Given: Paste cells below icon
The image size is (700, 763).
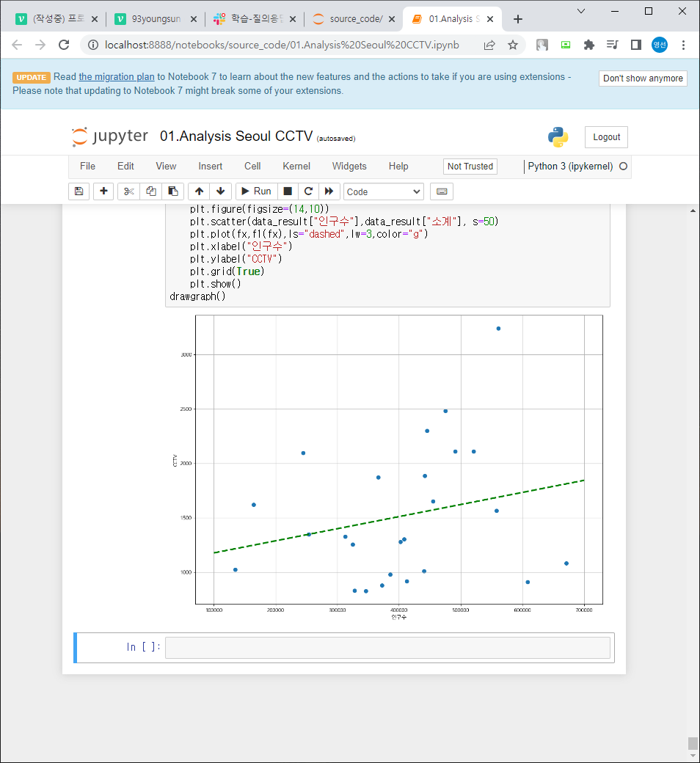Looking at the screenshot, I should 173,191.
